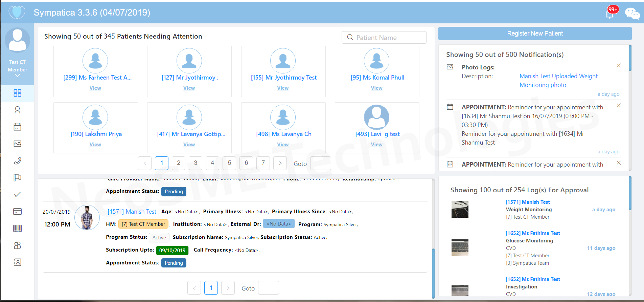This screenshot has height=302, width=644.
Task: Open Manish Test weight monitoring log thumbnail
Action: (460, 209)
